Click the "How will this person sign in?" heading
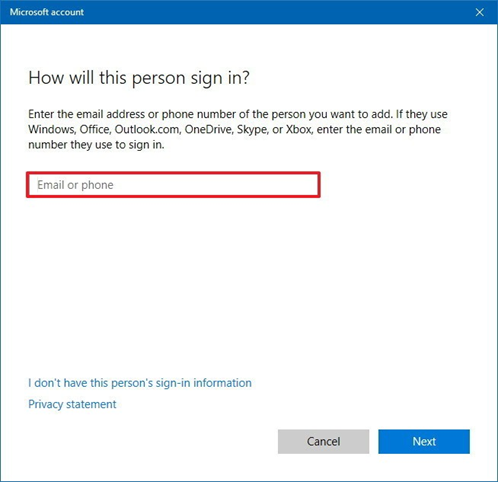Screen dimensions: 498x482 [x=139, y=78]
